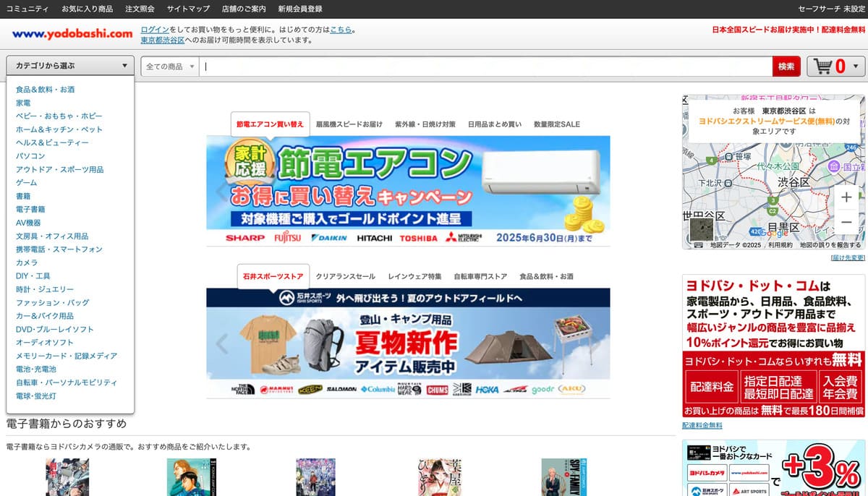Select the 自転車専門ストア tab

pyautogui.click(x=480, y=276)
